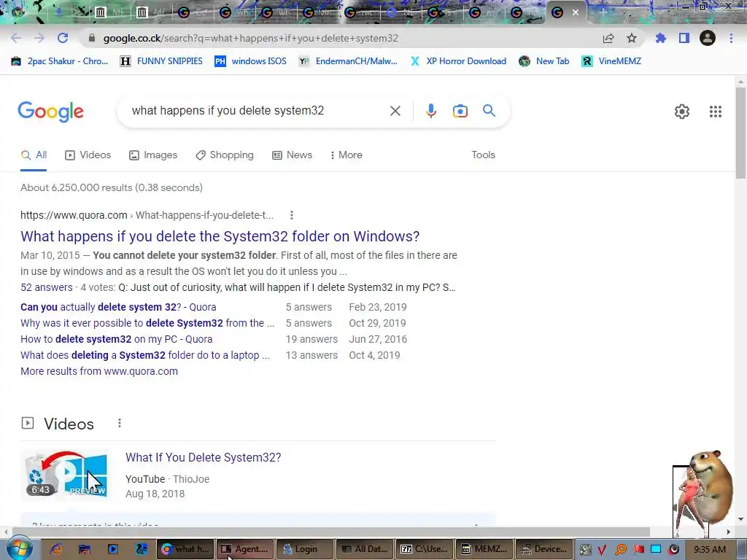Switch to the Login taskbar window
This screenshot has width=747, height=560.
pos(306,549)
